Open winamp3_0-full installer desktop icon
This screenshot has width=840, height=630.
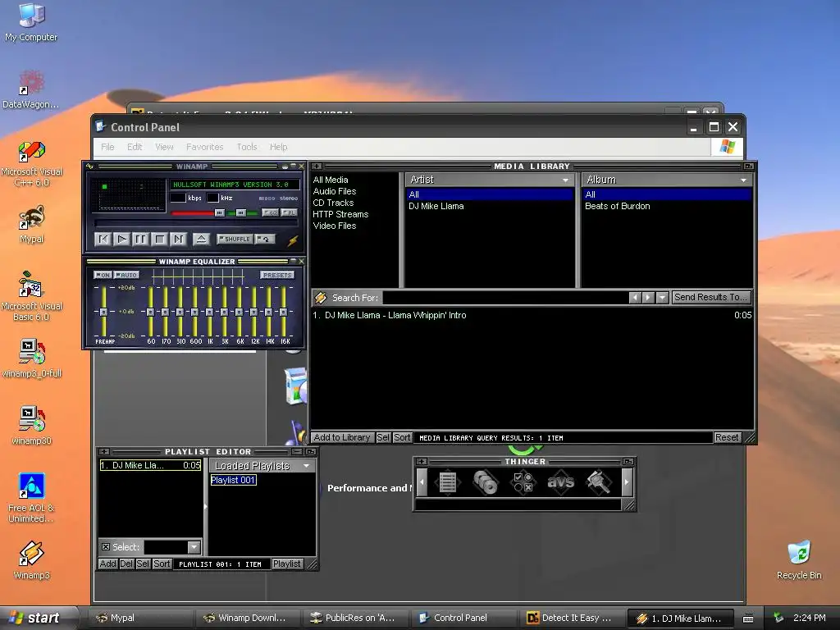[x=32, y=358]
